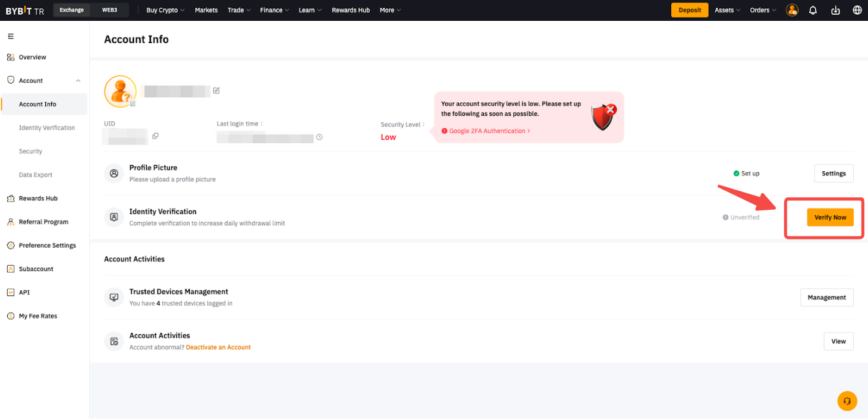
Task: Click the Verify Now button
Action: pyautogui.click(x=830, y=218)
